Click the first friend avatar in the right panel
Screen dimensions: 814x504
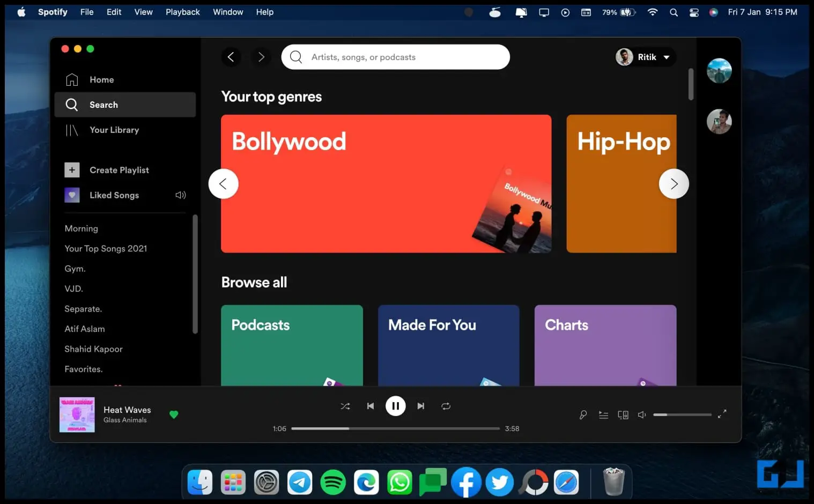(719, 71)
